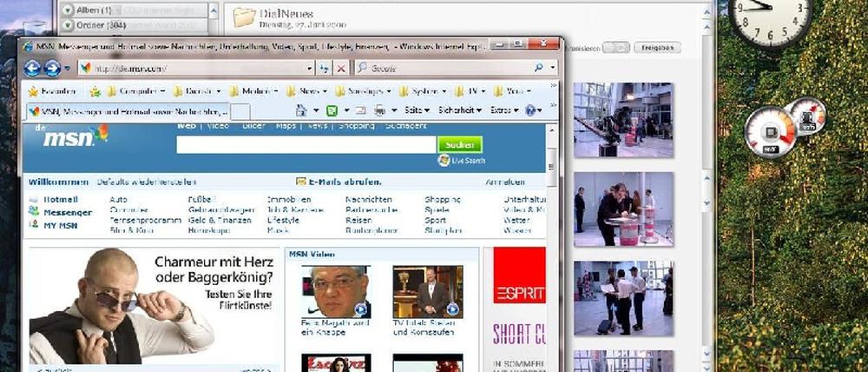Click the Freigeben button in background window

657,48
